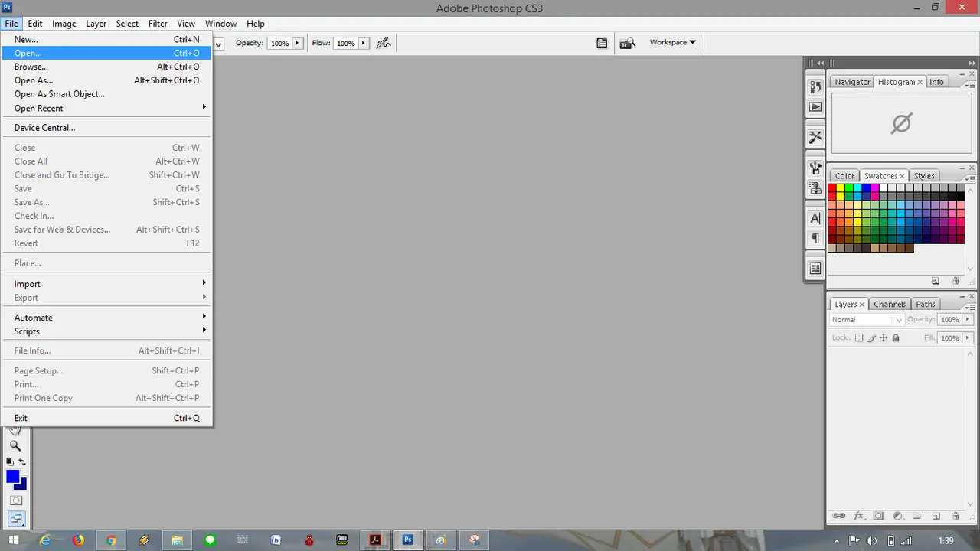Expand the Open Recent submenu
The height and width of the screenshot is (551, 980).
click(106, 108)
